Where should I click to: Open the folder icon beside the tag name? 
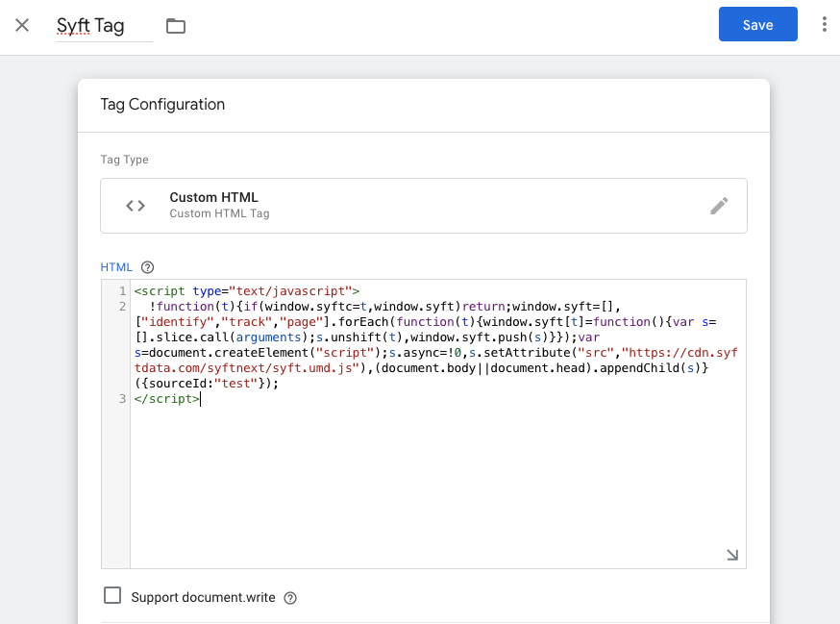point(175,26)
